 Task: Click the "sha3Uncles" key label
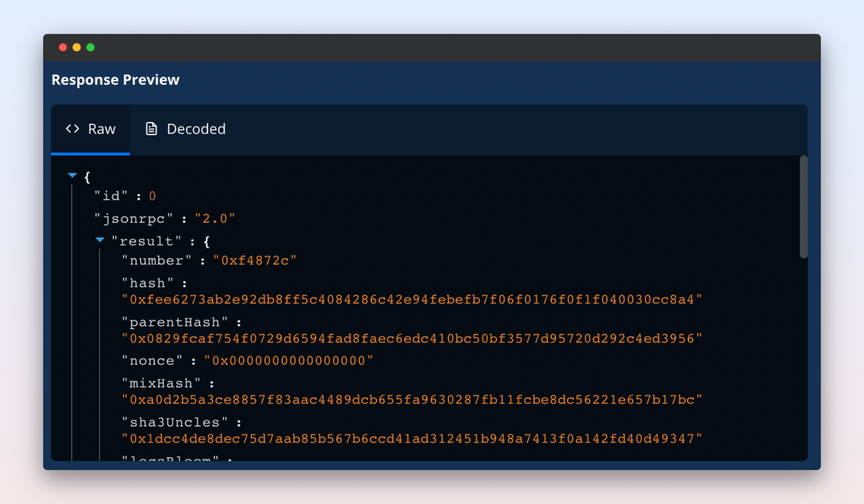coord(174,422)
